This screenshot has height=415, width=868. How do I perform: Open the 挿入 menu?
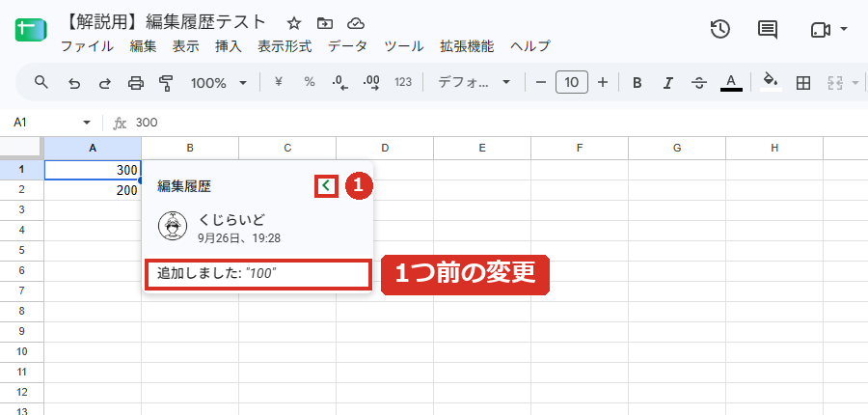[229, 46]
